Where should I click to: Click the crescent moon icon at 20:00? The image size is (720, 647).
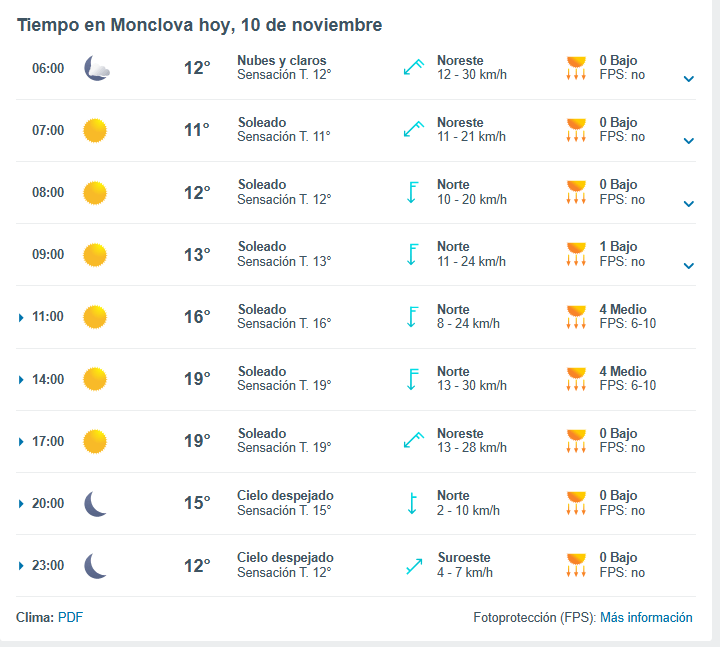(x=96, y=503)
